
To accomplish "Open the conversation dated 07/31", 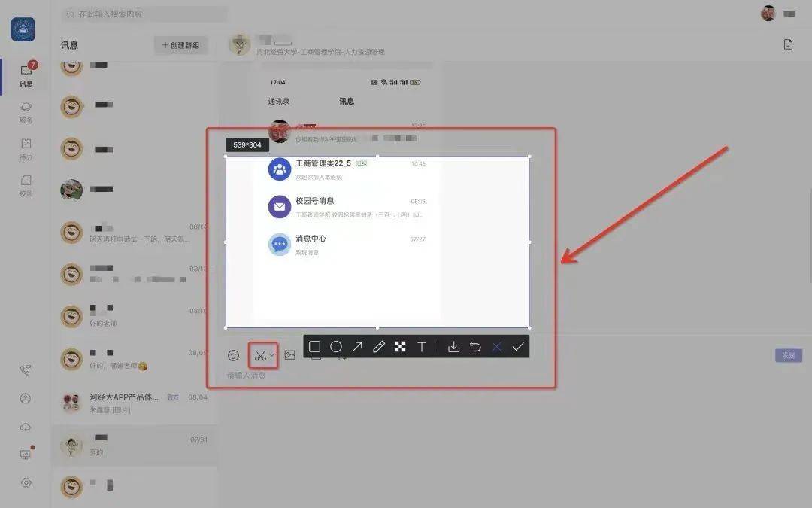I will [135, 445].
